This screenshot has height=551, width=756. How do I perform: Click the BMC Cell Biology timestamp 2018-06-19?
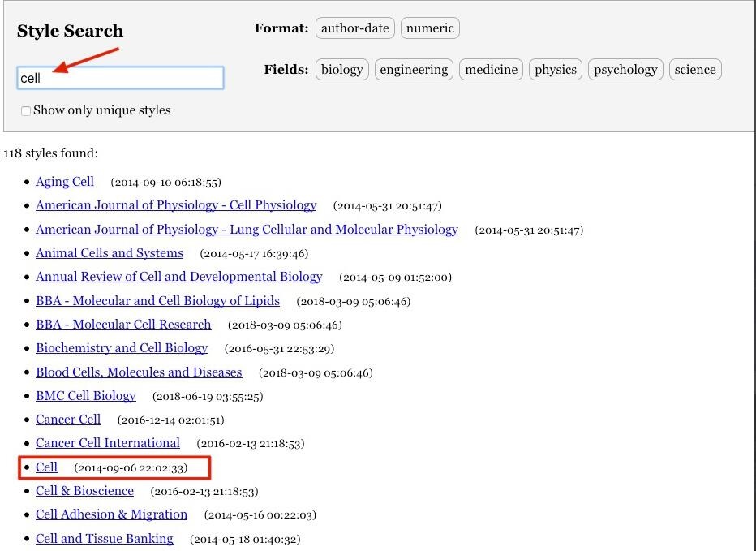pos(208,397)
